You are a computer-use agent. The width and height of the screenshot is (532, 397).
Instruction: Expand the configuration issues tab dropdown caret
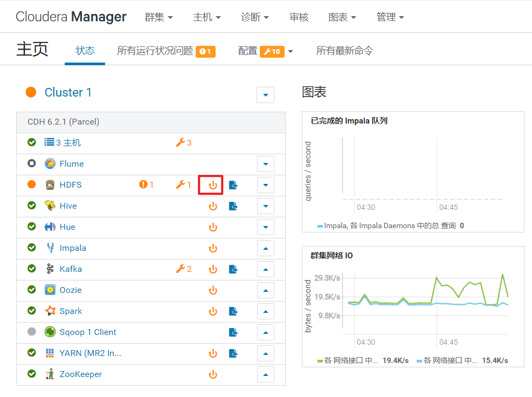291,52
